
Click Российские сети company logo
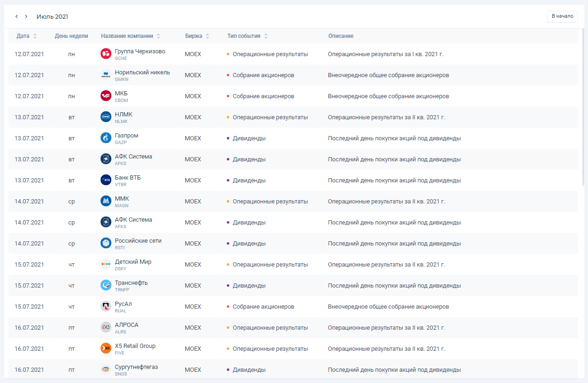[106, 243]
